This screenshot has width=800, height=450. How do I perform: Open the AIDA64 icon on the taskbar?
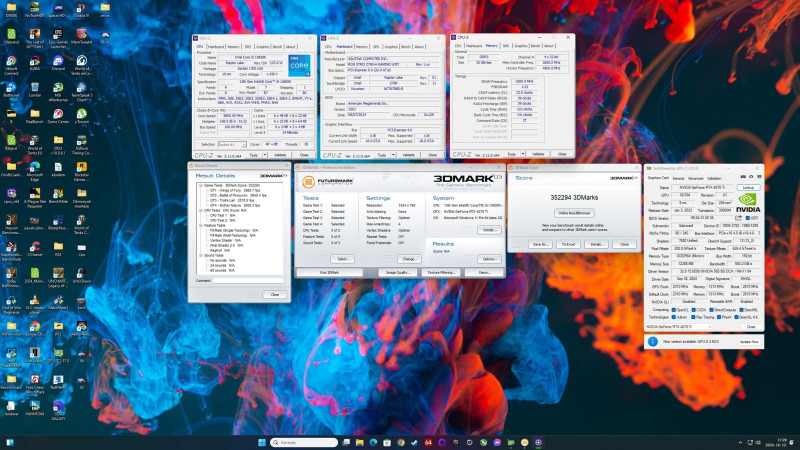(428, 442)
